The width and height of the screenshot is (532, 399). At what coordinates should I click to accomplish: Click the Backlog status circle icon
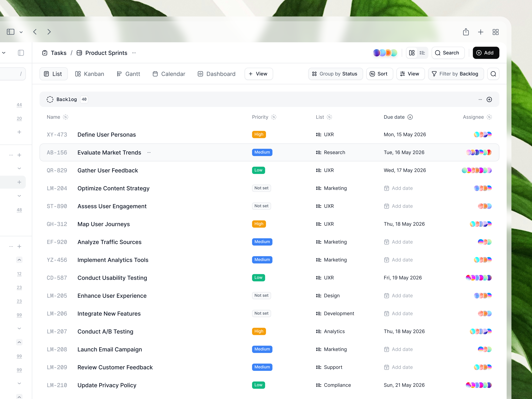point(50,99)
